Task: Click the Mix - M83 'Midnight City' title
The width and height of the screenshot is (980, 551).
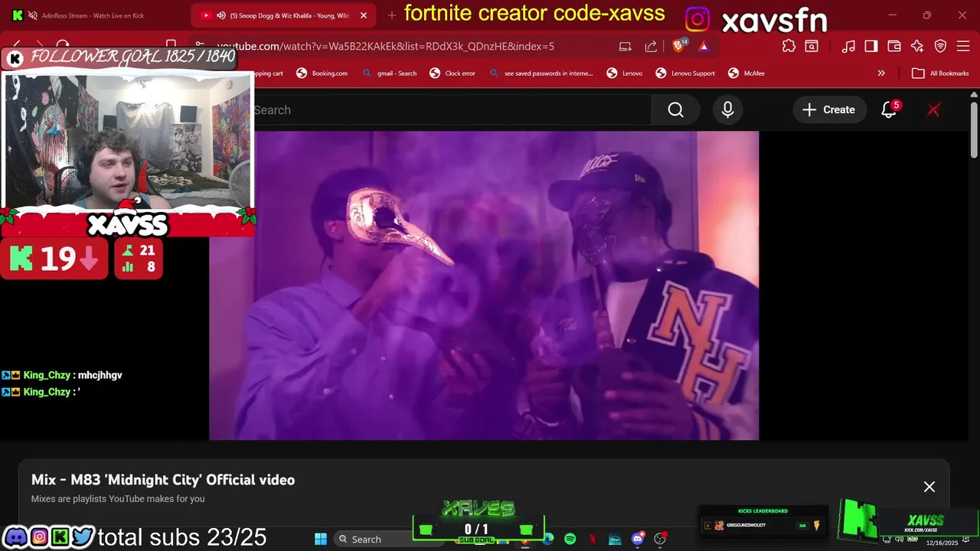Action: (x=163, y=480)
